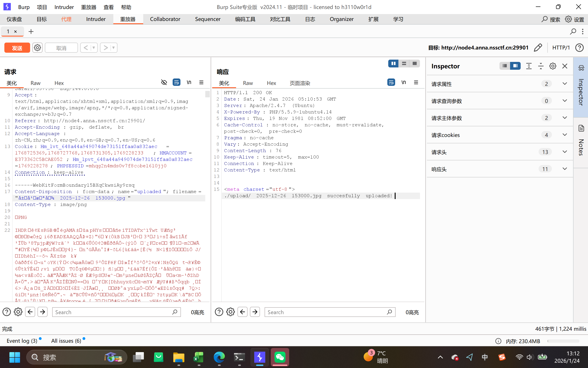Open the Notes side panel icon
The width and height of the screenshot is (588, 368).
click(581, 128)
